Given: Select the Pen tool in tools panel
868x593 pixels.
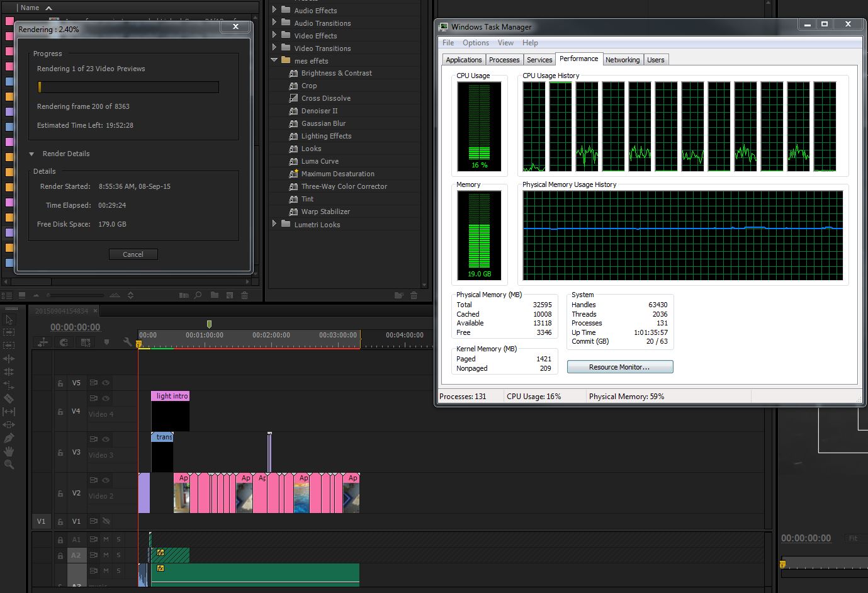Looking at the screenshot, I should coord(9,438).
